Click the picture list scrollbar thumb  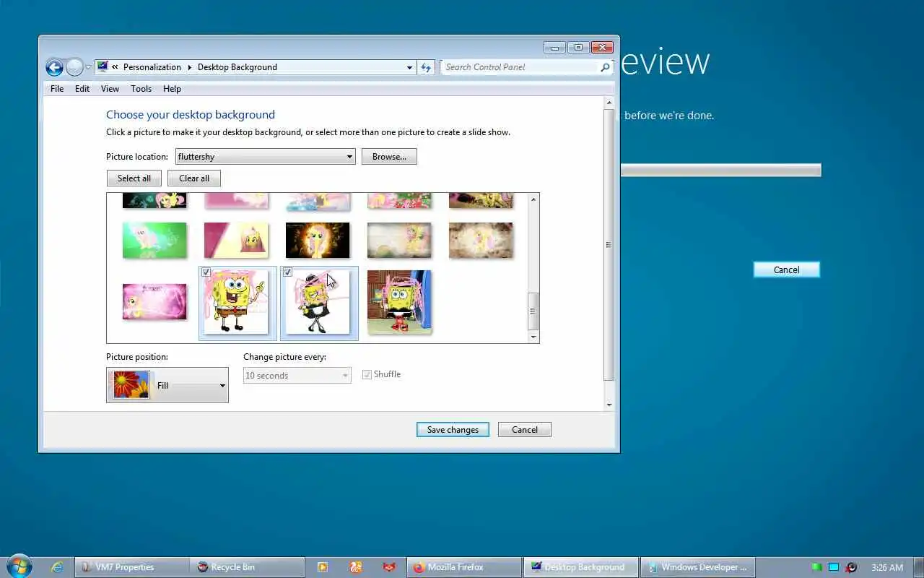(x=533, y=311)
